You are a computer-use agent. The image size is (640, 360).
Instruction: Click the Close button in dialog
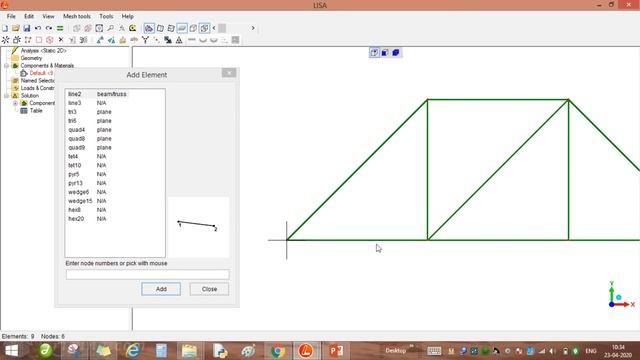point(209,289)
